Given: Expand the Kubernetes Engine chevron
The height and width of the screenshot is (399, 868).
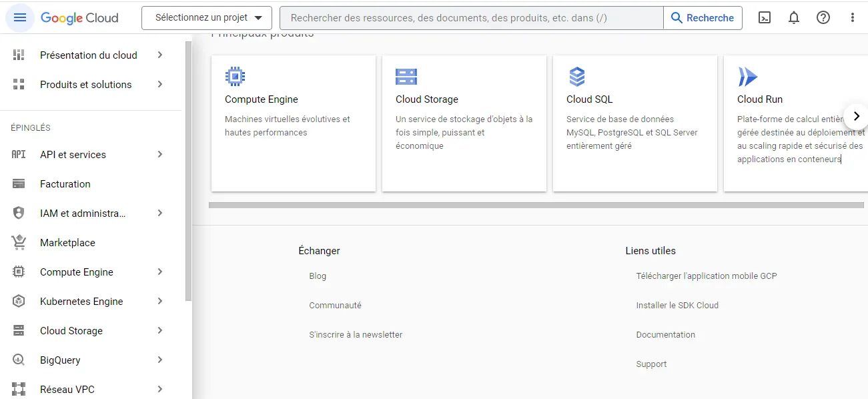Looking at the screenshot, I should (x=160, y=302).
